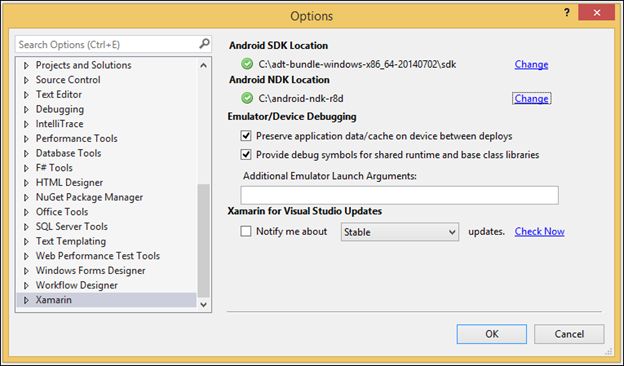Viewport: 624px width, 366px height.
Task: Toggle Provide debug symbols checkbox
Action: 246,154
